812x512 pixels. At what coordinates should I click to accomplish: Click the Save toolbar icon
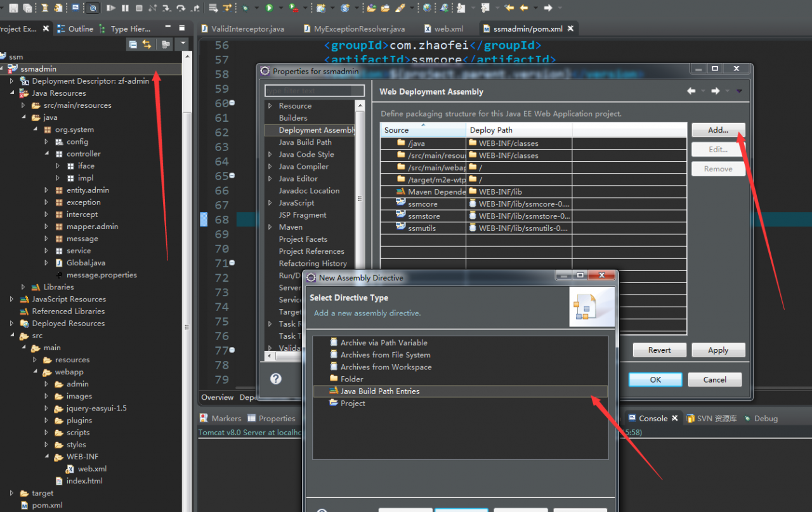(13, 8)
